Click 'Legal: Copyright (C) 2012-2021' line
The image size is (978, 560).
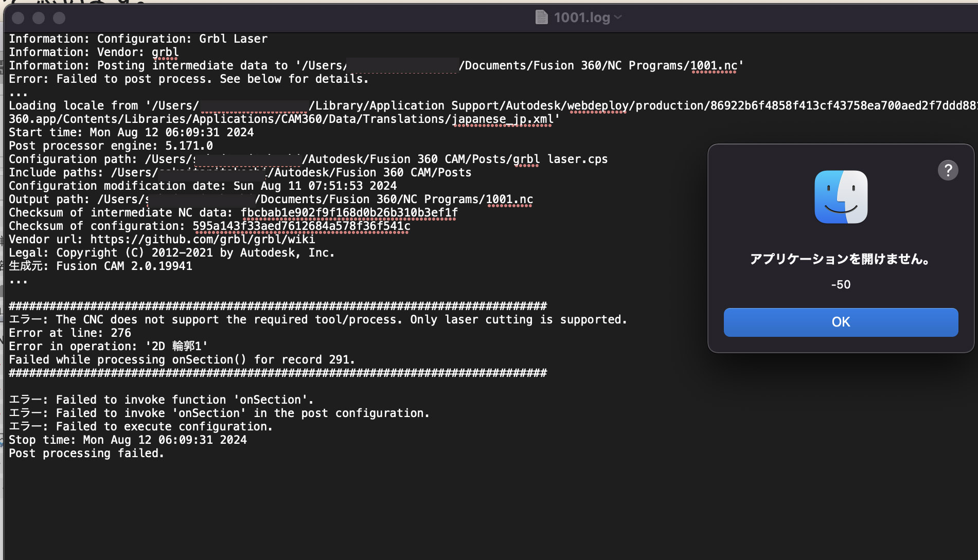point(171,252)
